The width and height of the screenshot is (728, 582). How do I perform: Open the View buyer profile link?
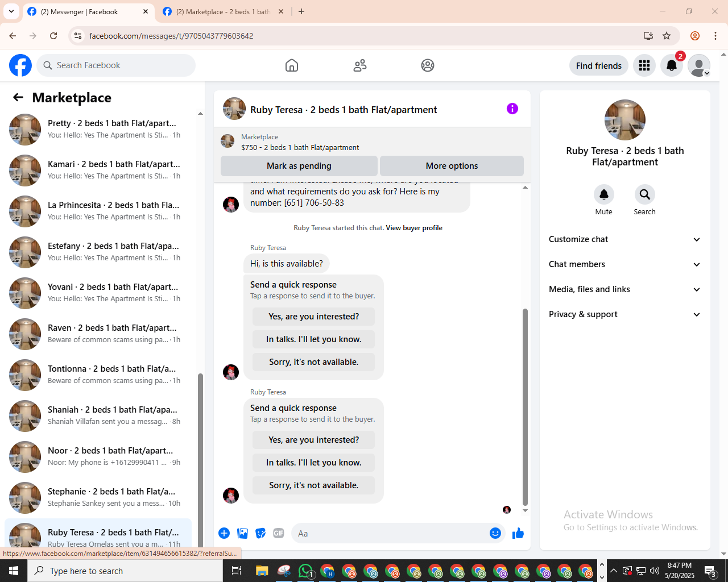pos(414,228)
